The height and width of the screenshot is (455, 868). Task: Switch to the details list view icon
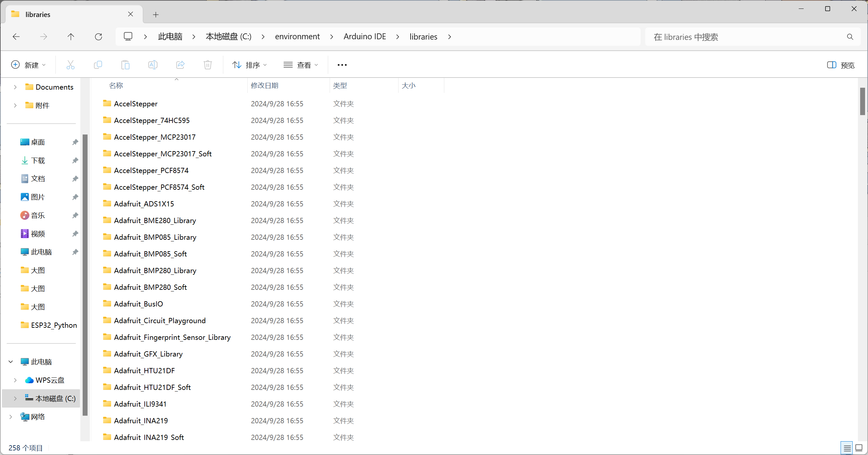click(x=846, y=448)
